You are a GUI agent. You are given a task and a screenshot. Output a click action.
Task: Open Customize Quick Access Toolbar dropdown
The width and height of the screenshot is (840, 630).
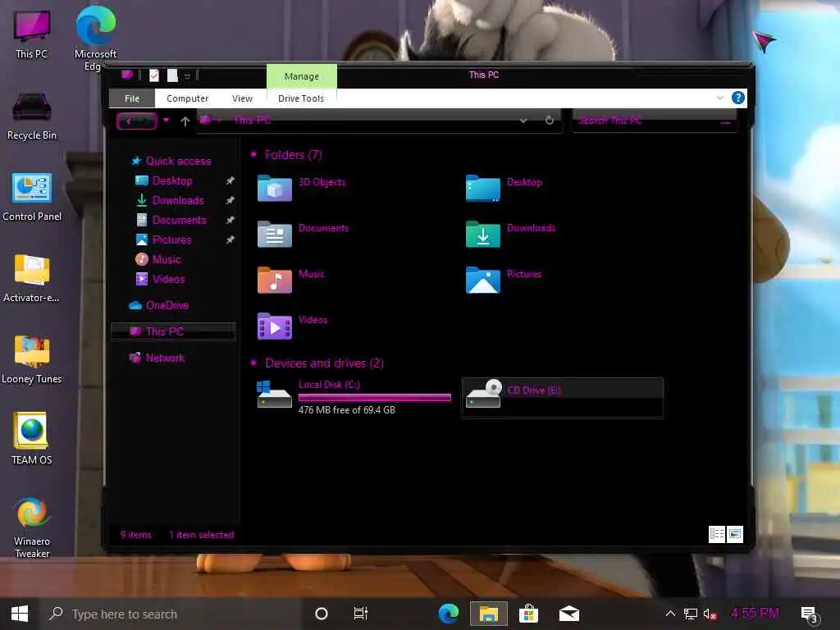click(188, 76)
